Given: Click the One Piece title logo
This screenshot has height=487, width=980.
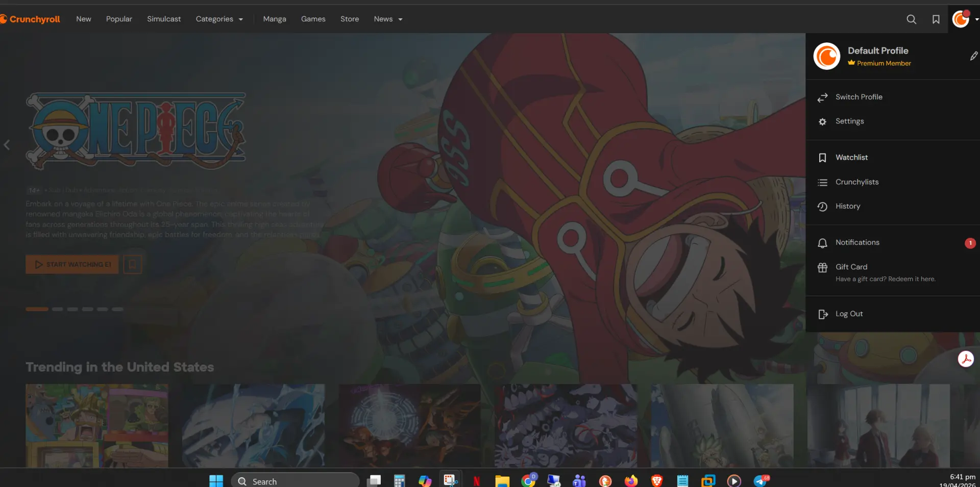Looking at the screenshot, I should point(136,131).
